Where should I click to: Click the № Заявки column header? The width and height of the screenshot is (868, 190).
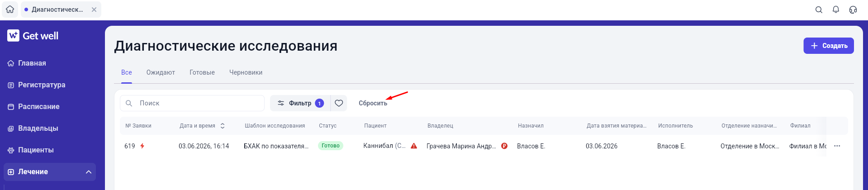tap(138, 126)
